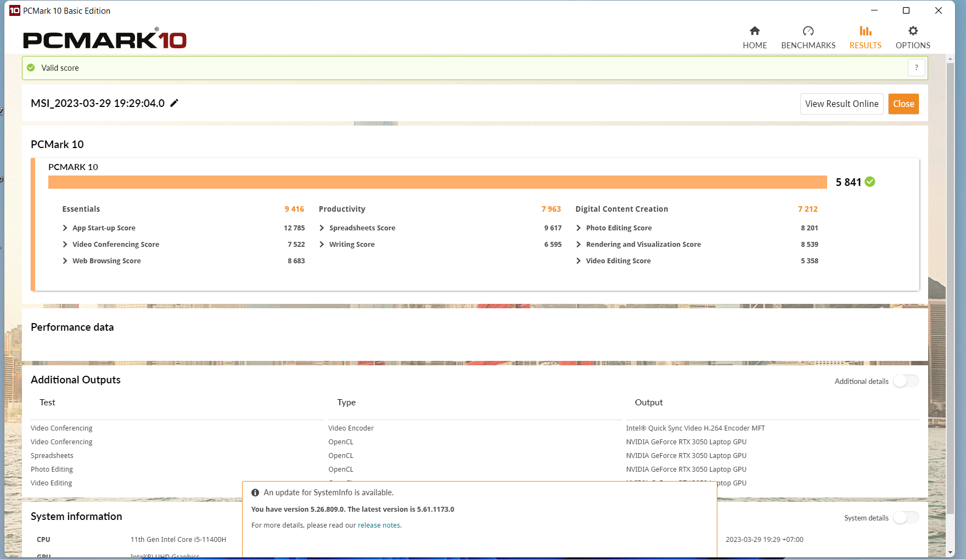Click the PCMark 10 logo
Viewport: 966px width, 560px height.
point(105,39)
